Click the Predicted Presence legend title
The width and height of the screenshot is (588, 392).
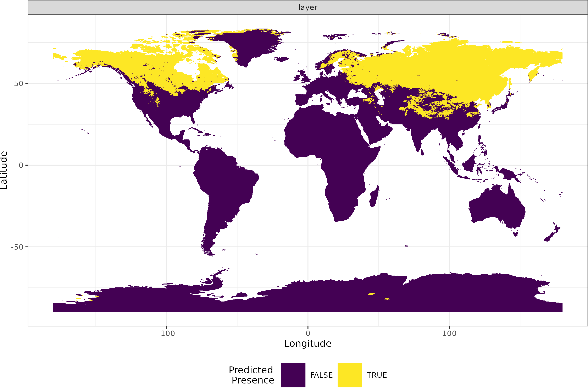(x=251, y=375)
